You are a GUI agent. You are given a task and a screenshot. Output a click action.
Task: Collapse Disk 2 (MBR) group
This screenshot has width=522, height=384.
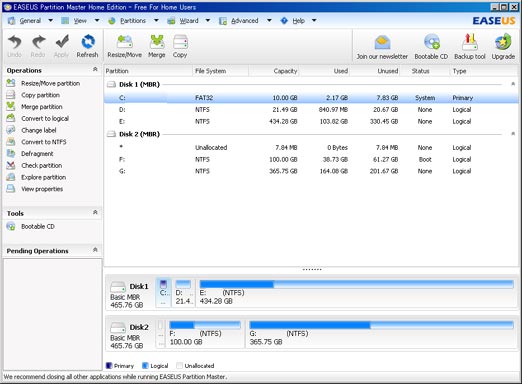513,134
